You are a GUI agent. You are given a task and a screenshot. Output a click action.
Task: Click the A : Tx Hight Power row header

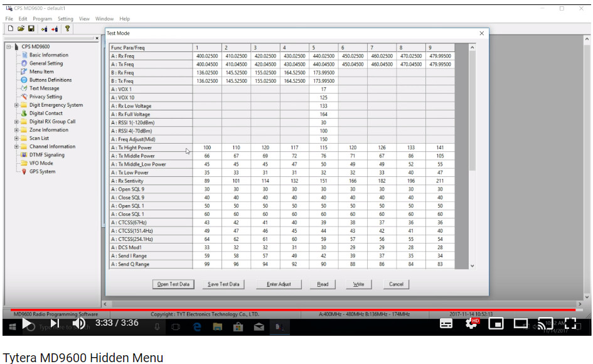151,147
